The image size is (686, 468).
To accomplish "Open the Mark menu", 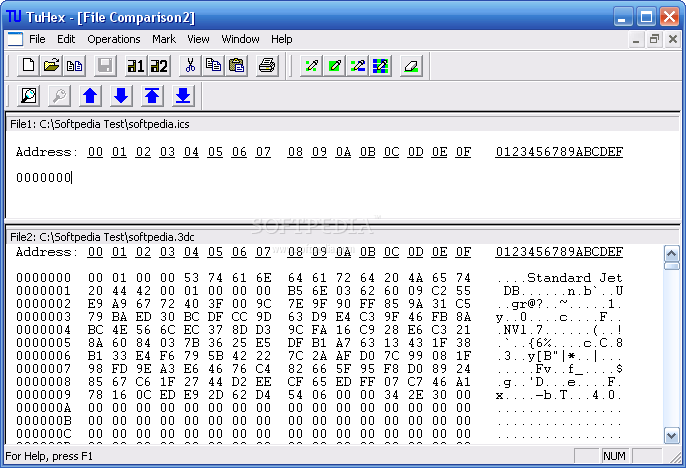I will click(x=164, y=39).
